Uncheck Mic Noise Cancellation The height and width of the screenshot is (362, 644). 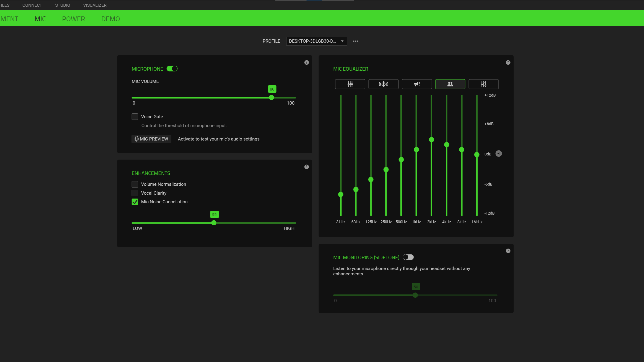[135, 202]
